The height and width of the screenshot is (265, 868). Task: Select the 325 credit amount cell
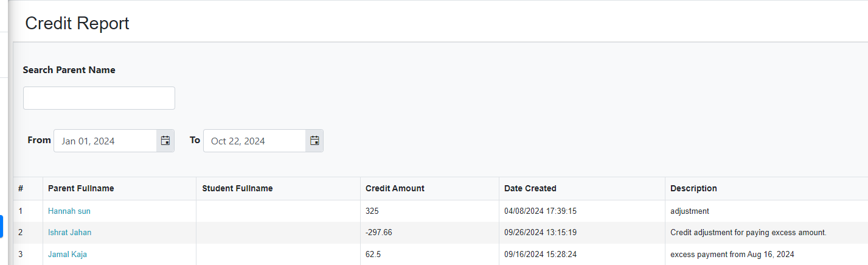(429, 211)
